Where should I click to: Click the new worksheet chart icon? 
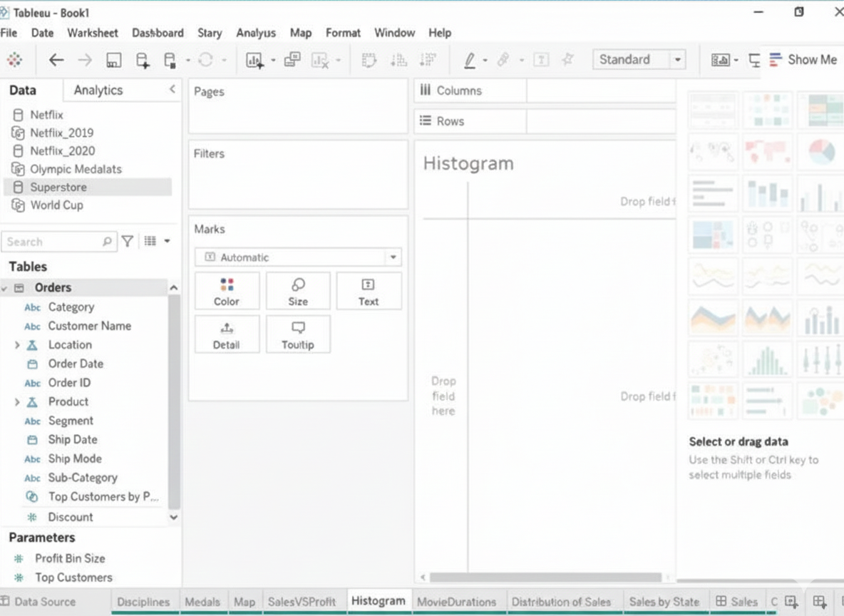point(254,61)
